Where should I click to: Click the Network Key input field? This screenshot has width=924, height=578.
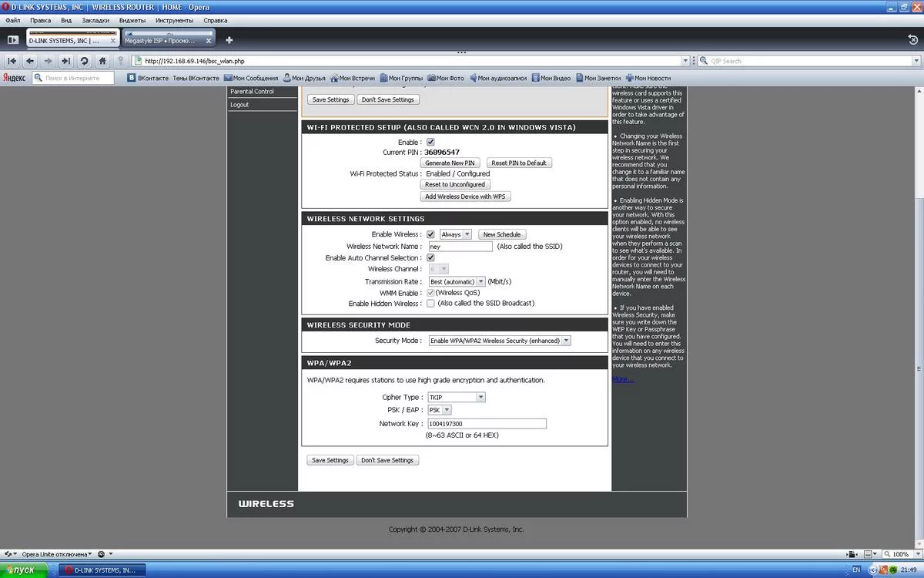[x=487, y=424]
